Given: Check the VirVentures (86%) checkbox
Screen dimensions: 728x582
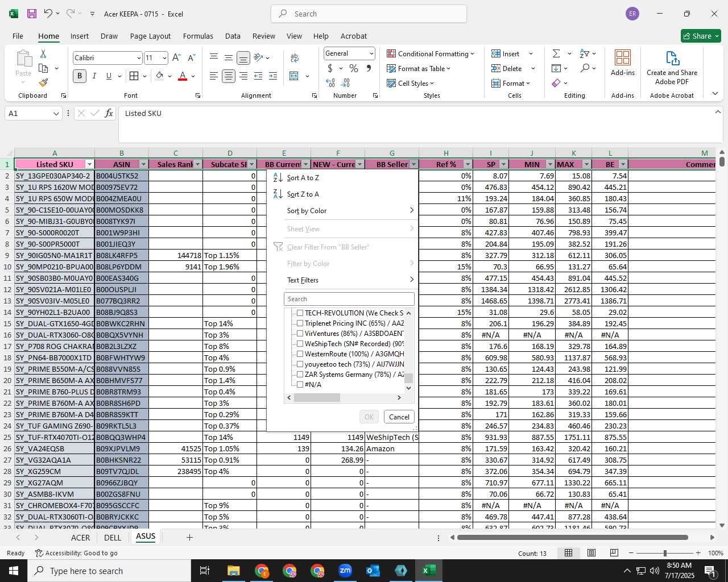Looking at the screenshot, I should (300, 334).
